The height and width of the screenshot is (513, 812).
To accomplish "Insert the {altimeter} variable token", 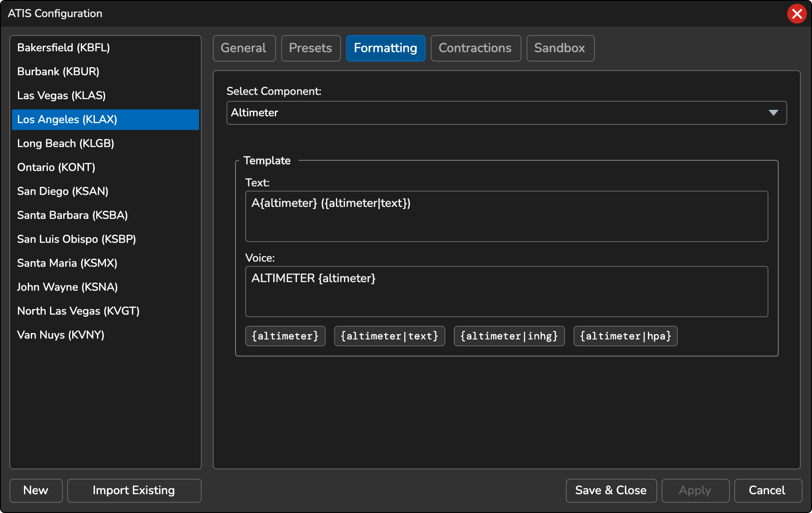I will tap(285, 336).
